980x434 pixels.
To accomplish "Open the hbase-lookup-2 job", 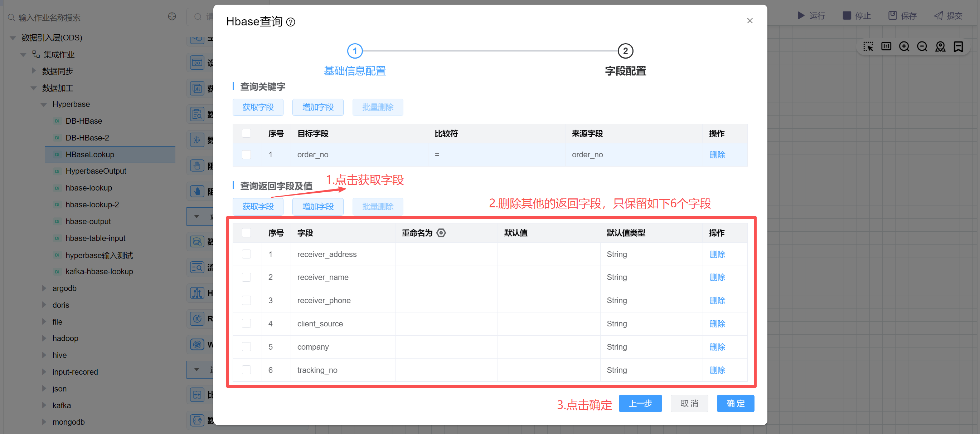I will point(92,204).
